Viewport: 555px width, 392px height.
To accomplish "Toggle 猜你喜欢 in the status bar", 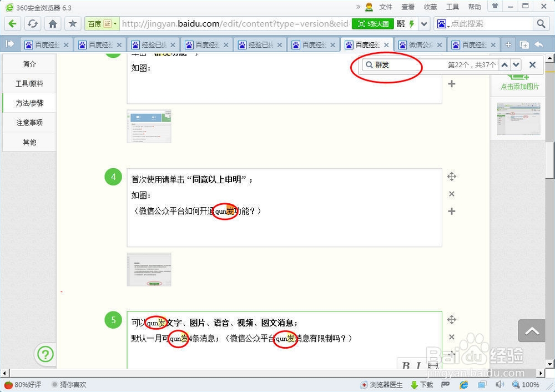I will [x=69, y=385].
